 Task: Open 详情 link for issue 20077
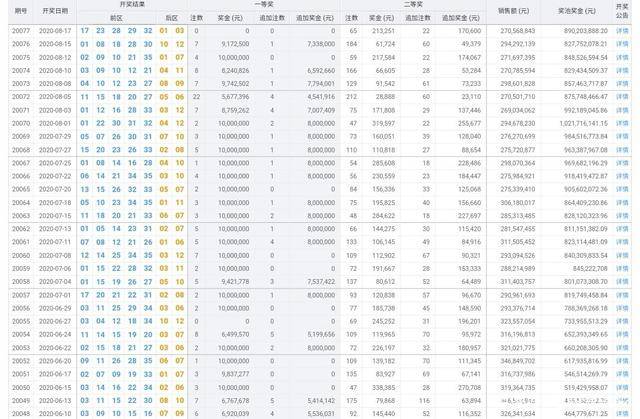point(622,31)
